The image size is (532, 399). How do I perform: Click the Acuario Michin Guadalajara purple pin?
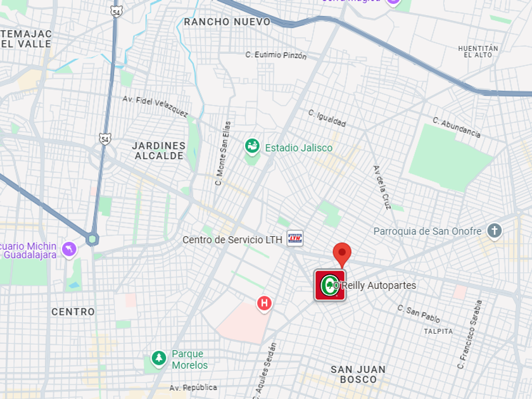(69, 250)
